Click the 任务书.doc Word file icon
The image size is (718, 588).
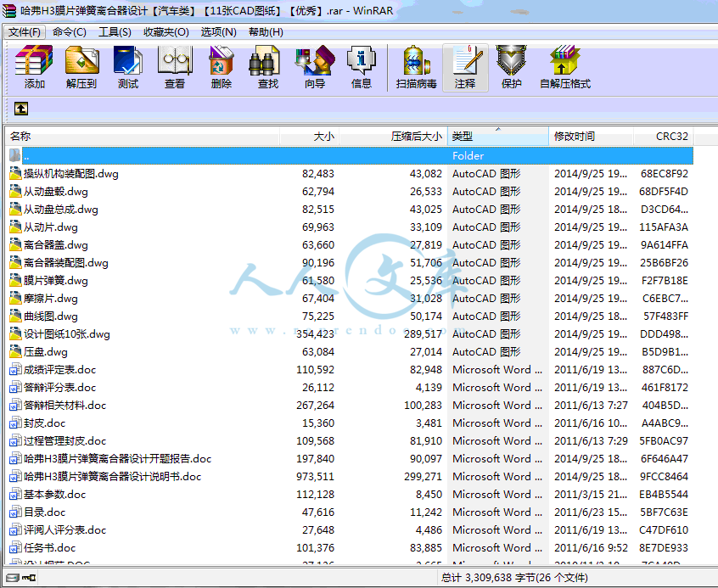pyautogui.click(x=15, y=548)
